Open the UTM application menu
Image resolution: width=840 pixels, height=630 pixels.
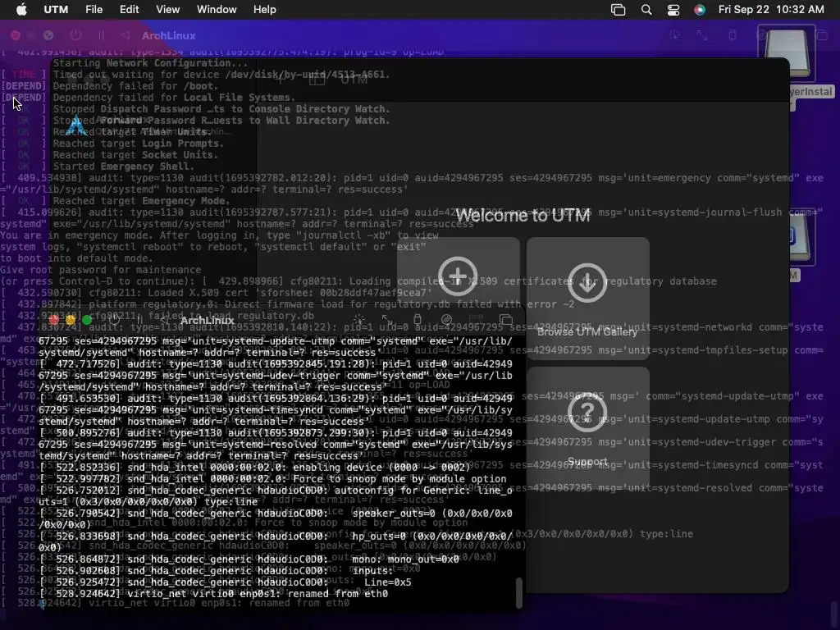[x=56, y=10]
